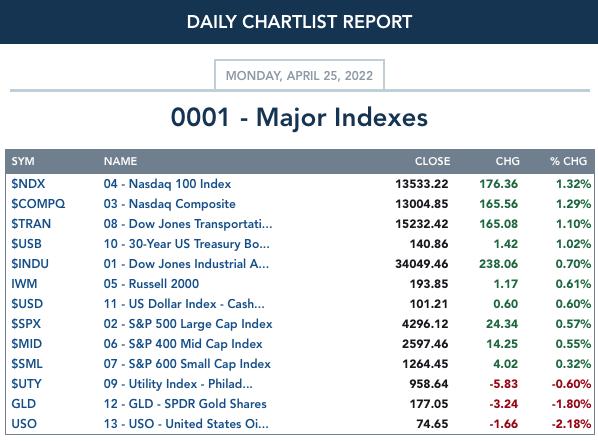
Task: Open the US Dollar Index link
Action: [x=184, y=304]
